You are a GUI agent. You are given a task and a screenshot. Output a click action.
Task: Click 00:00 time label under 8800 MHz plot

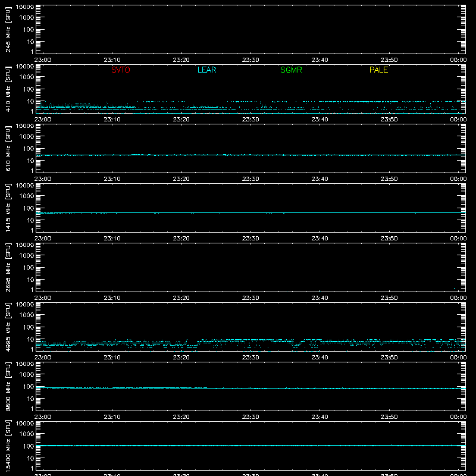458,417
